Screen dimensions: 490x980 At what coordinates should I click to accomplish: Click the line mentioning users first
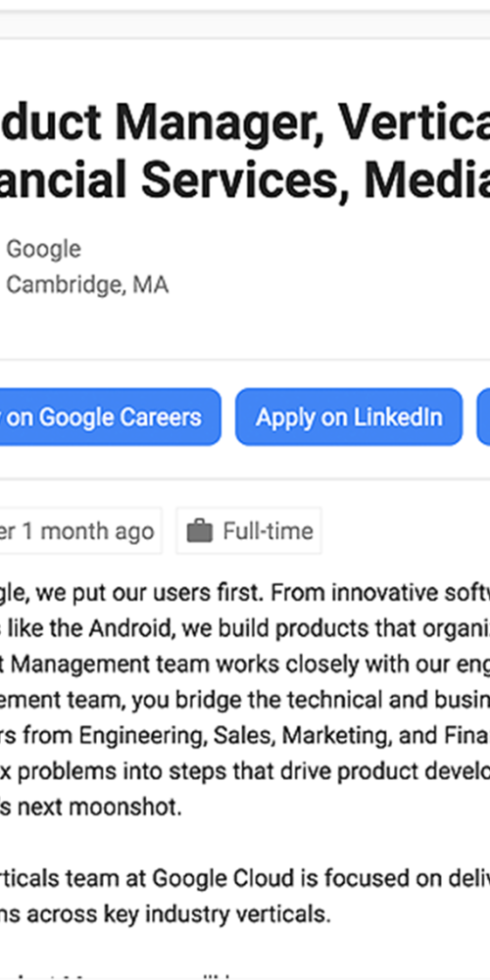point(245,592)
